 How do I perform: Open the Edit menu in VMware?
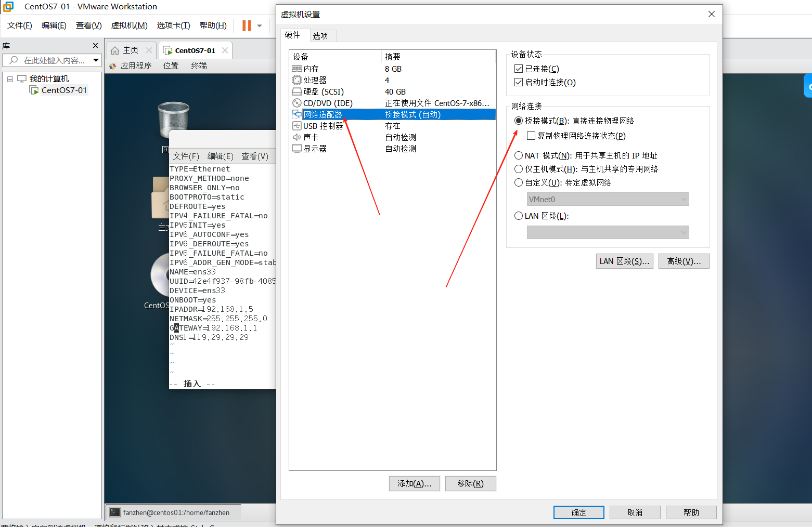(x=54, y=25)
